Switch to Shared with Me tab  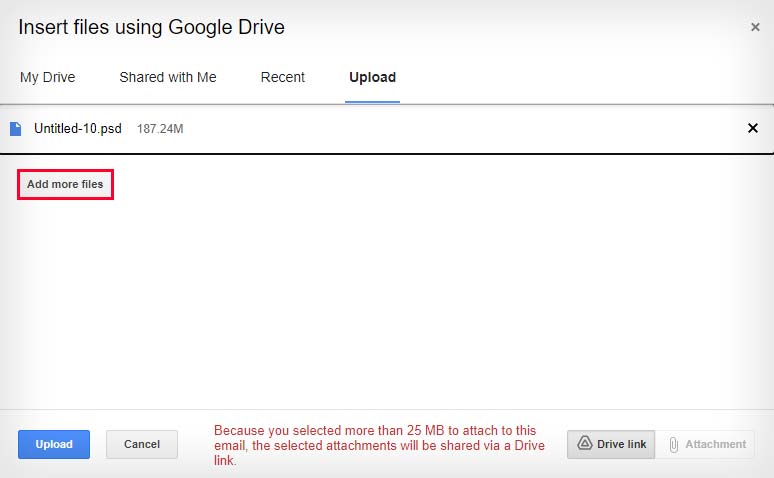pyautogui.click(x=168, y=78)
